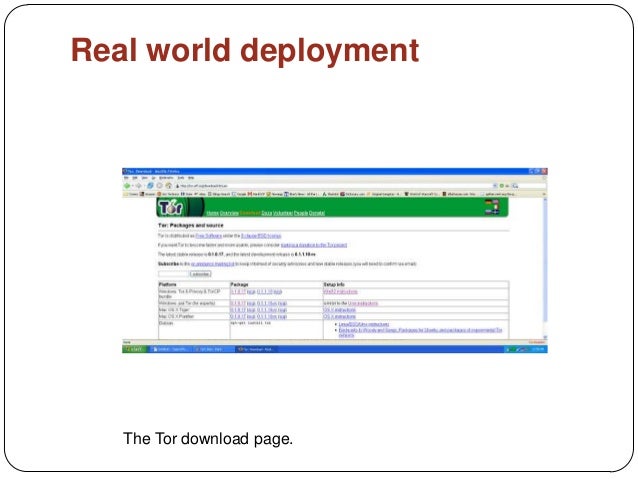
Task: Click the subscribe button
Action: [200, 274]
